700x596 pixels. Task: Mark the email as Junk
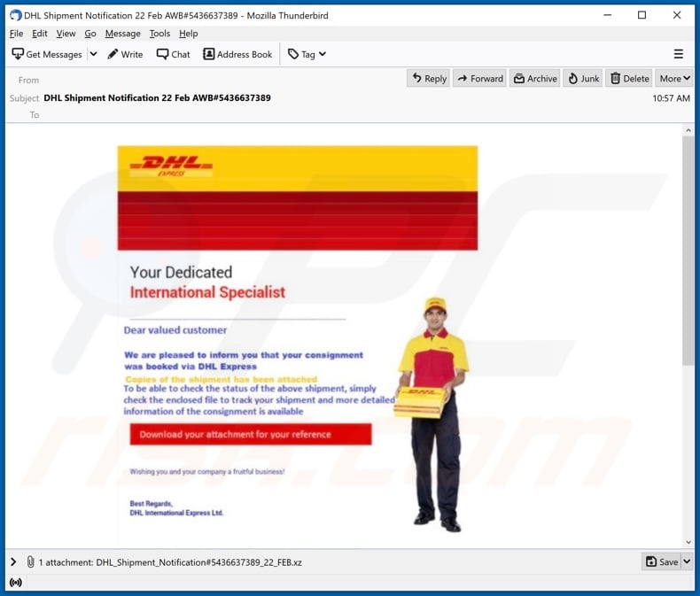point(583,79)
